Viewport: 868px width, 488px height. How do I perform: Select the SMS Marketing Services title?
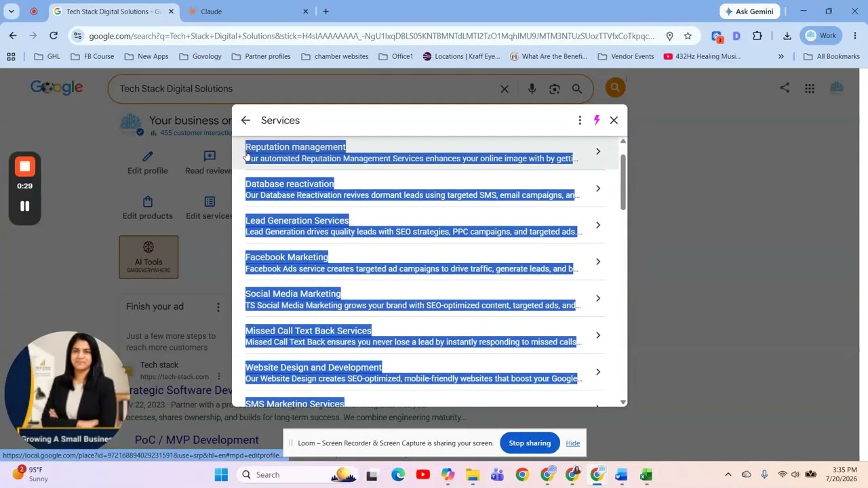pos(294,403)
